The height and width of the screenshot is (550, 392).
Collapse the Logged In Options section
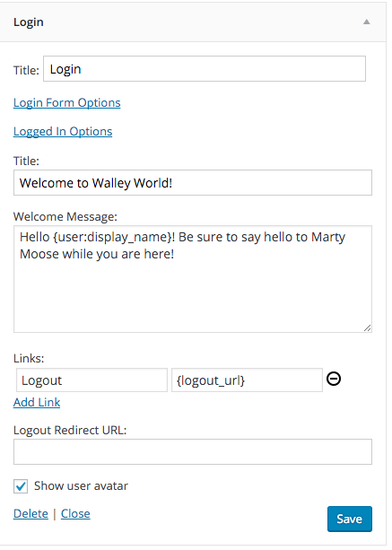click(x=63, y=132)
